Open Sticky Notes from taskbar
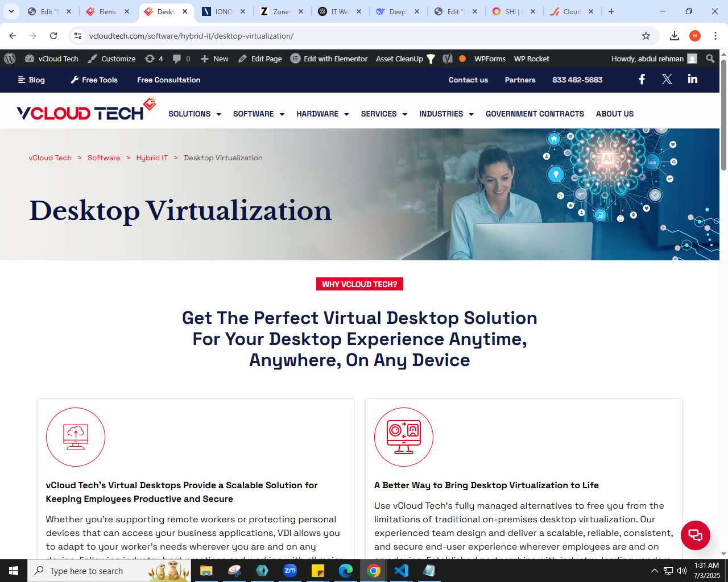Viewport: 728px width, 582px height. coord(318,571)
